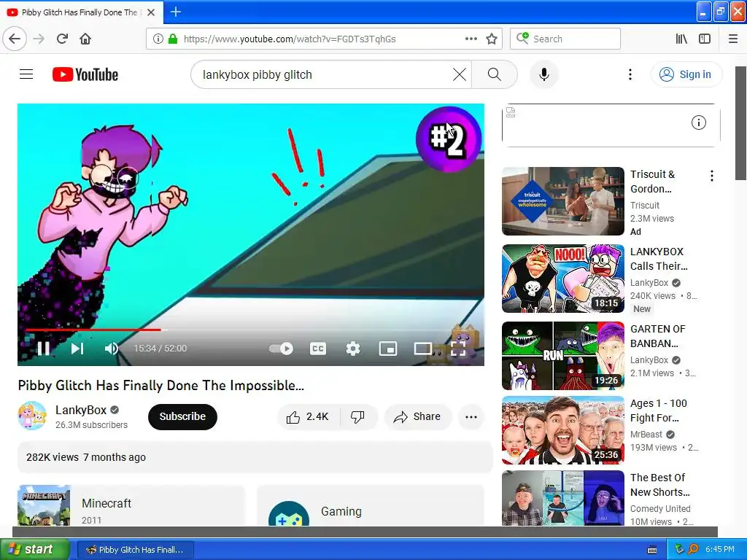Open the Minecraft game card

pos(131,506)
